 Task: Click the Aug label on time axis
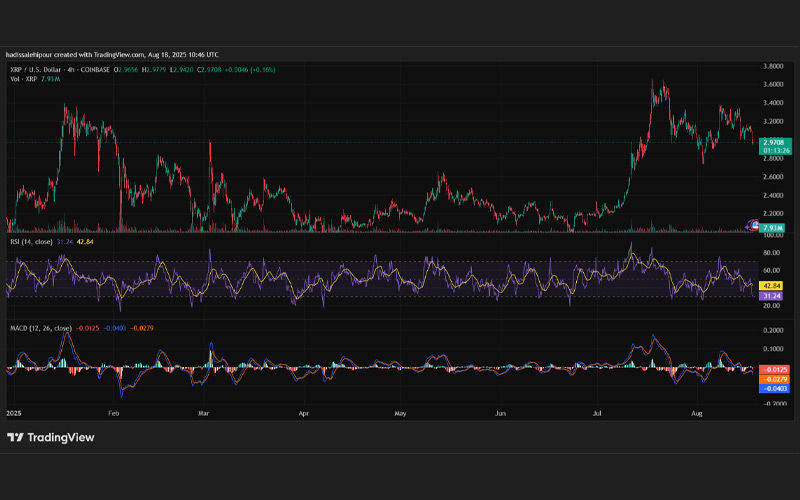tap(697, 413)
